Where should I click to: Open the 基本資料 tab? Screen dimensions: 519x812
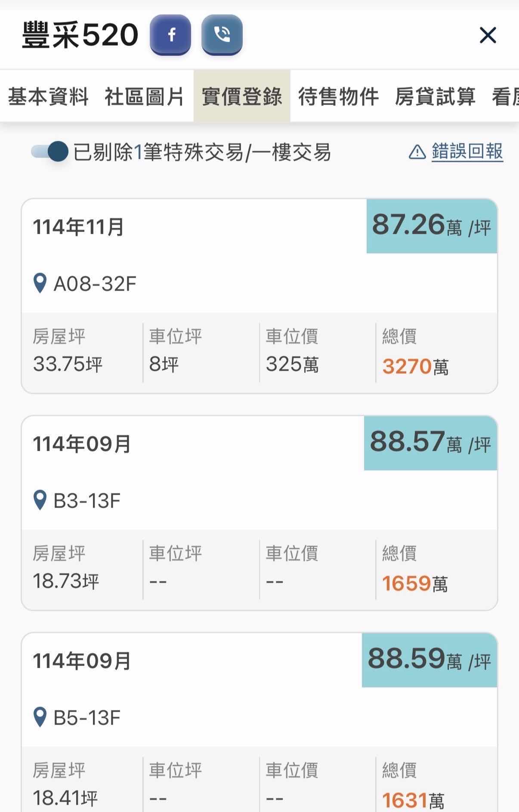tap(48, 96)
